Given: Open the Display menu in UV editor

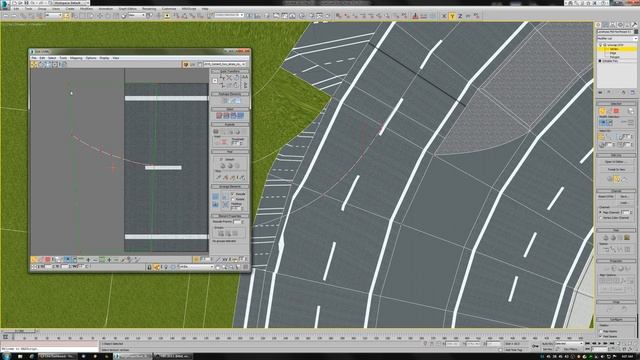Looking at the screenshot, I should point(104,58).
